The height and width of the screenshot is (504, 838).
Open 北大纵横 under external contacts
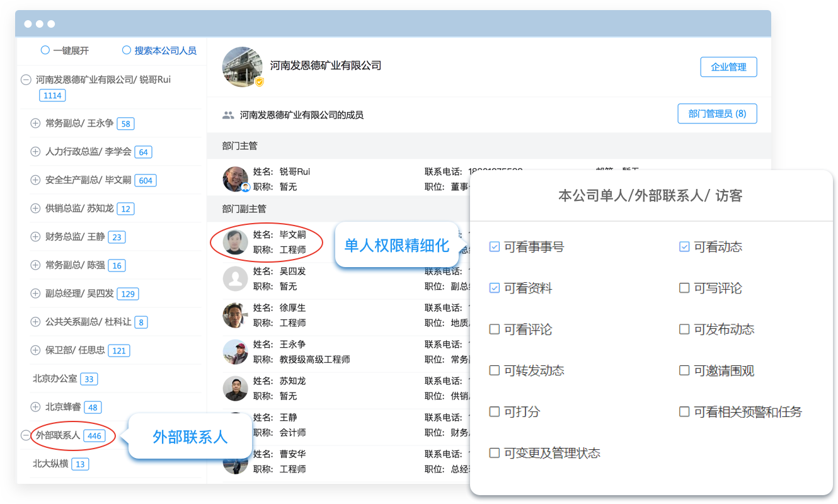[x=50, y=464]
